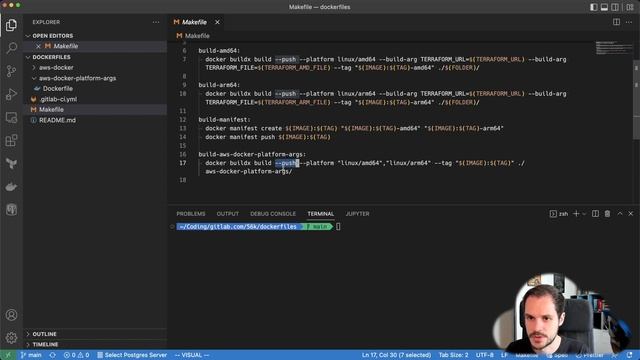Change UTF-8 file encoding
This screenshot has height=360, width=640.
(484, 355)
